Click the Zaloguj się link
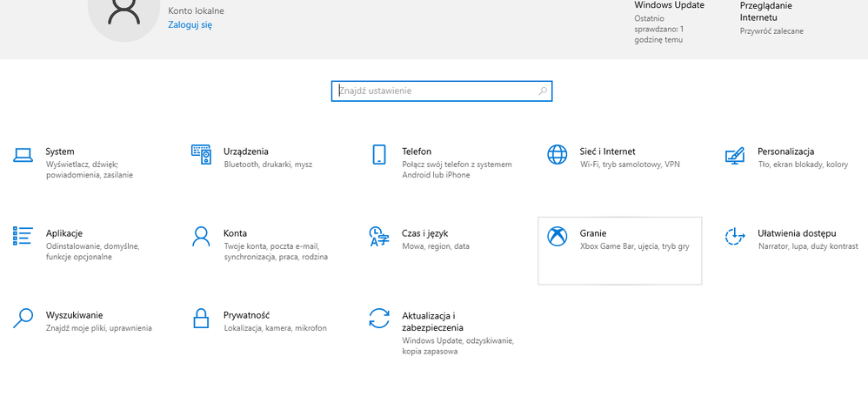This screenshot has height=410, width=868. [190, 25]
